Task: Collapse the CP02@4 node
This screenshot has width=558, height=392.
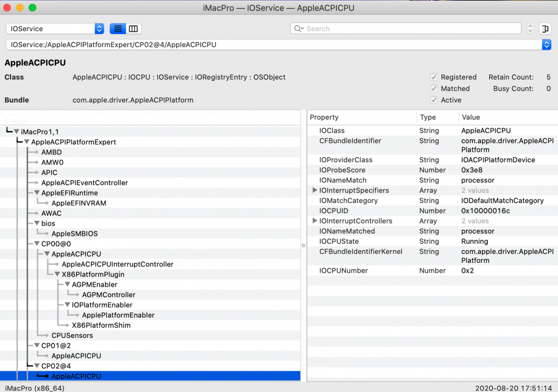Action: tap(37, 366)
